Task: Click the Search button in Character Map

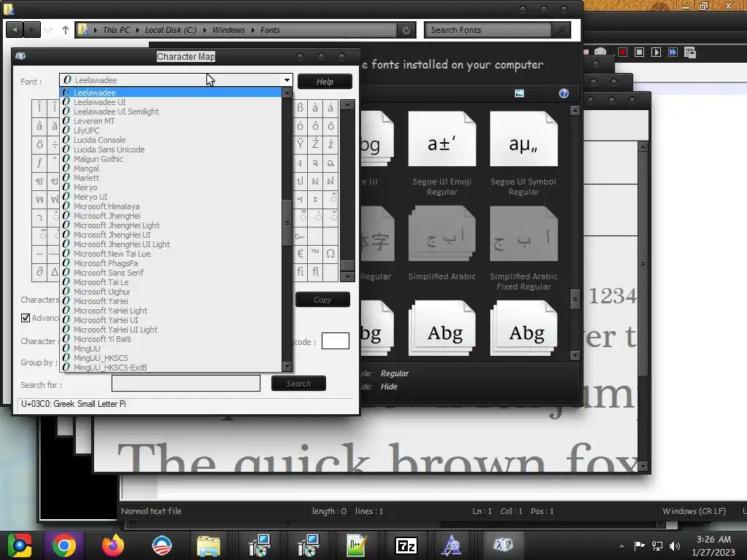Action: 298,384
